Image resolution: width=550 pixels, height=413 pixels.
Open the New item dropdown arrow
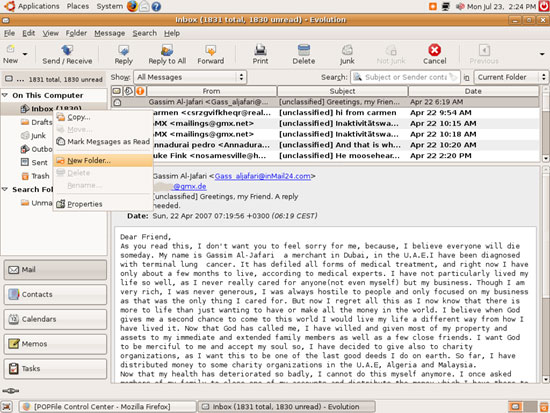click(x=25, y=54)
